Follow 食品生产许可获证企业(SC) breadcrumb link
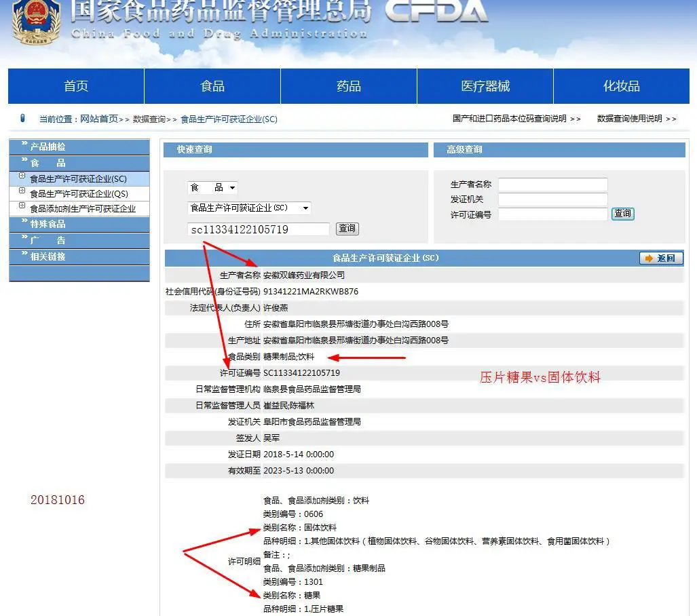697x616 pixels. point(229,119)
